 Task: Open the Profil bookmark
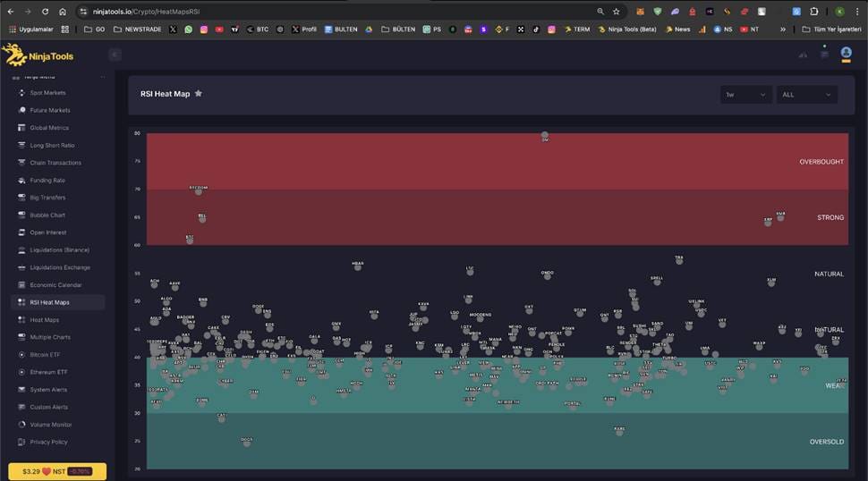tap(304, 30)
